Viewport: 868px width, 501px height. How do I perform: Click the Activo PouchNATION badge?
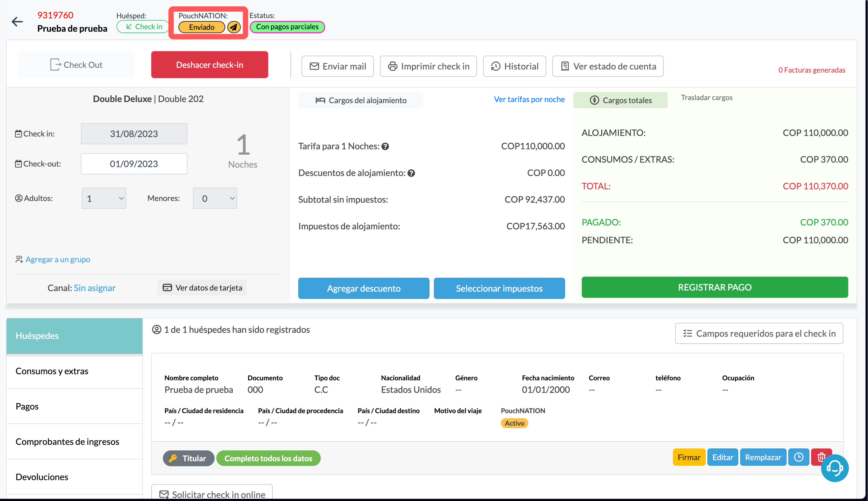(x=514, y=423)
